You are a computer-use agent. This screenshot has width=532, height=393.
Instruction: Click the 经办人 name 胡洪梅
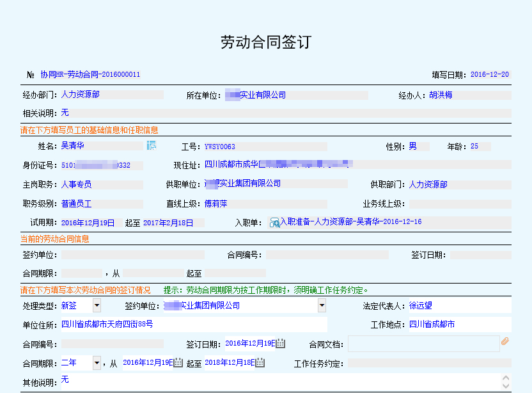tap(441, 95)
